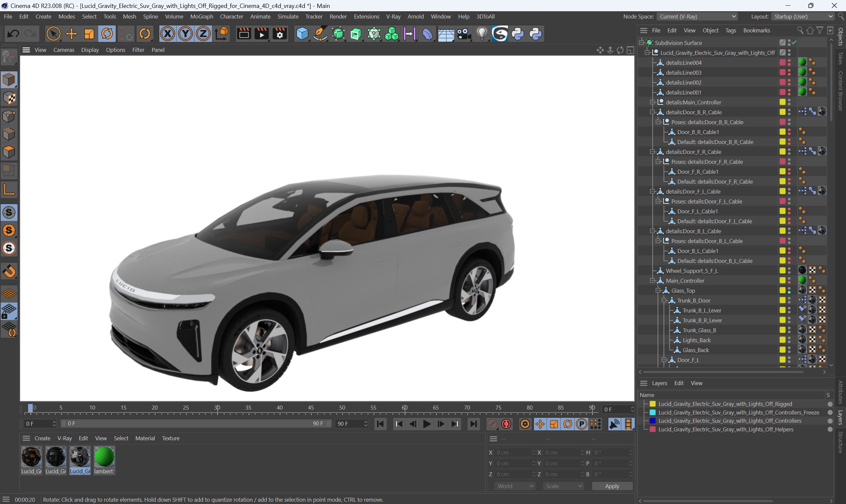
Task: Enable Polygons mode
Action: (x=9, y=152)
